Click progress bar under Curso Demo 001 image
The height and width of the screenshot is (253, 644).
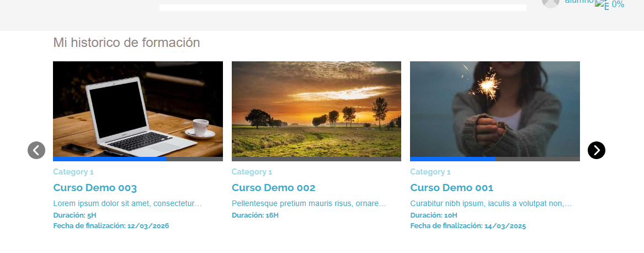pos(495,159)
